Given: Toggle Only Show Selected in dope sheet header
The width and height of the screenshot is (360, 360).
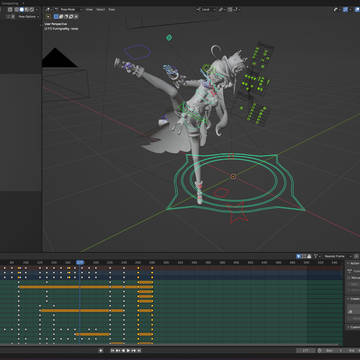Looking at the screenshot, I should tap(299, 256).
